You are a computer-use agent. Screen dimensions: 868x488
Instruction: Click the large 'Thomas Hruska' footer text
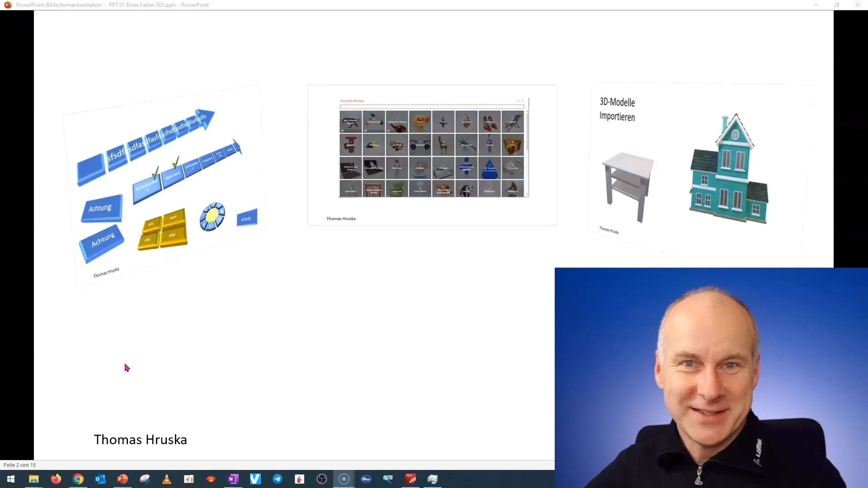(140, 440)
